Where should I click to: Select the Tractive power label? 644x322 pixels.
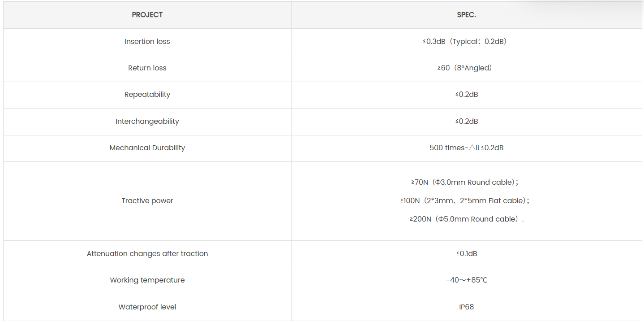(x=147, y=200)
